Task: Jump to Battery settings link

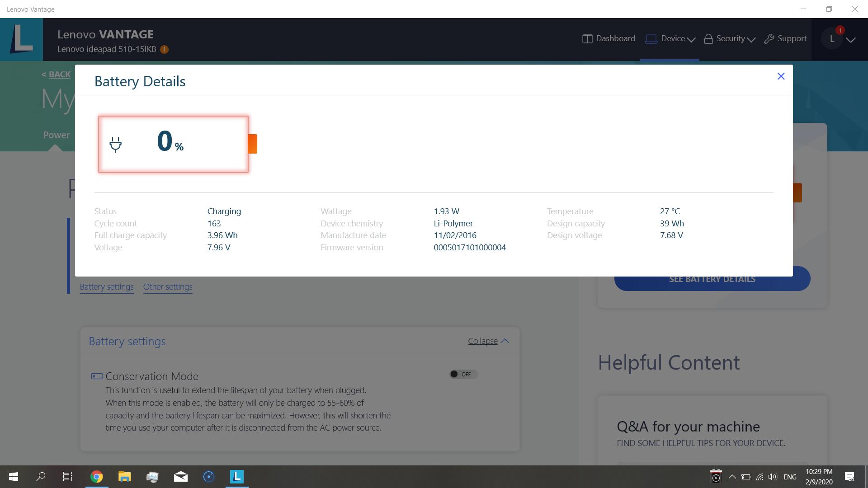Action: 107,287
